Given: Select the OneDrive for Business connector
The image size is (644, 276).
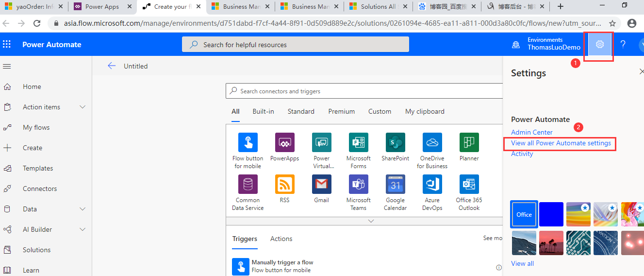Looking at the screenshot, I should (432, 142).
